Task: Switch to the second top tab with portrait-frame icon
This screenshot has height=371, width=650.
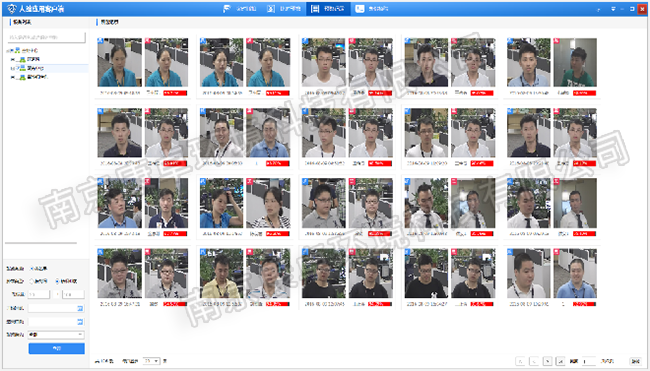Action: (284, 9)
